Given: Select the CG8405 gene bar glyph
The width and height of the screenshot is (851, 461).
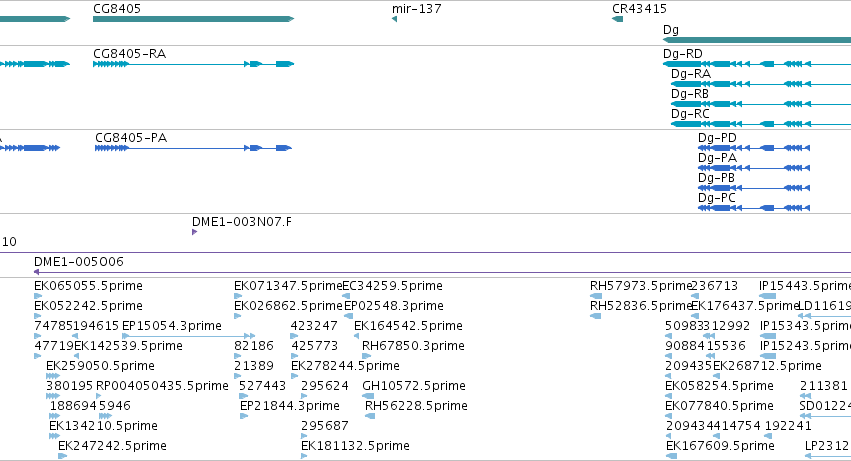Looking at the screenshot, I should point(194,19).
